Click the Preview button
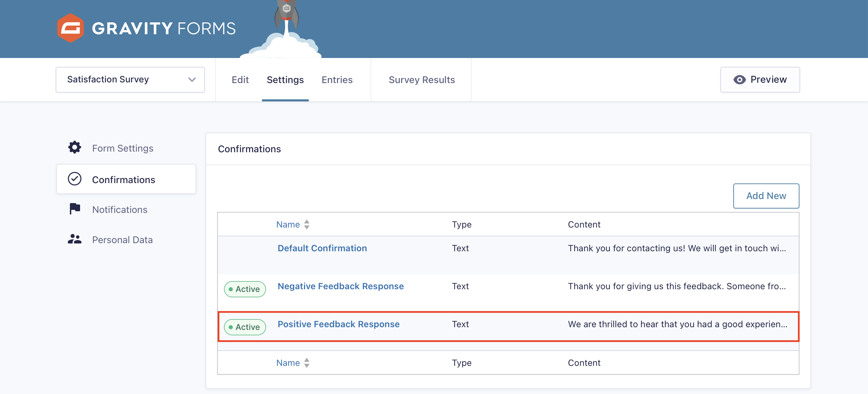The image size is (868, 394). [x=760, y=80]
